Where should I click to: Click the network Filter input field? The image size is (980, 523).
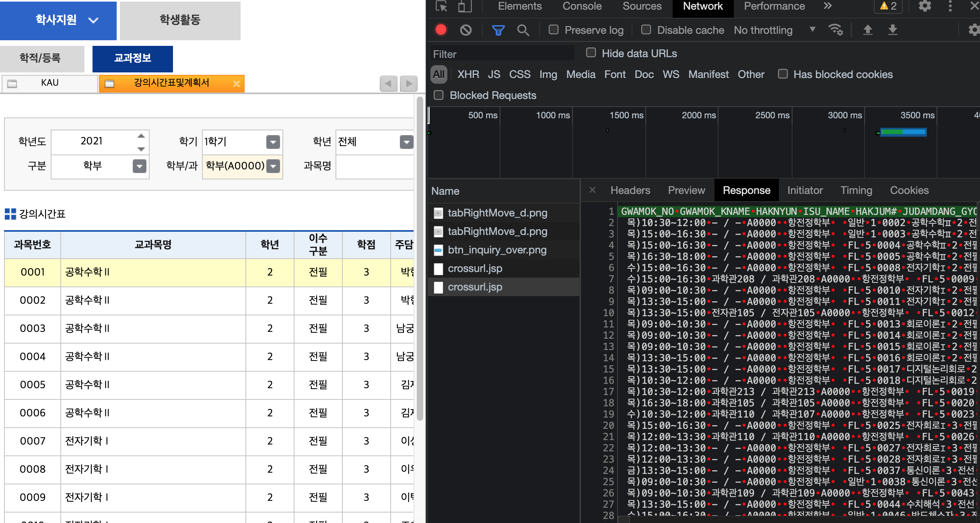click(x=502, y=54)
